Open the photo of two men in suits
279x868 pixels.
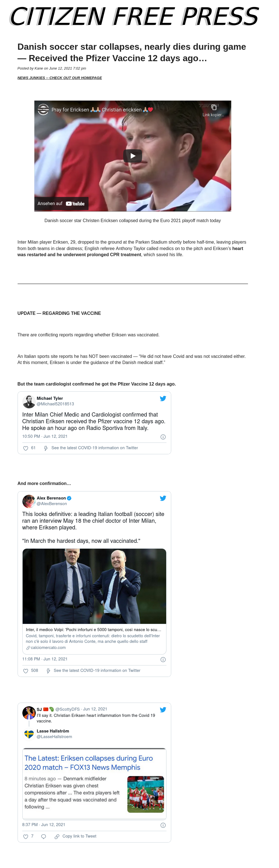coord(94,586)
